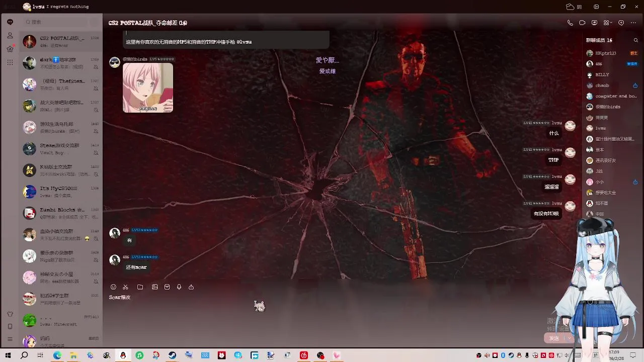Screen dimensions: 644x362
Task: Start a voice call with the phone icon
Action: [x=570, y=23]
